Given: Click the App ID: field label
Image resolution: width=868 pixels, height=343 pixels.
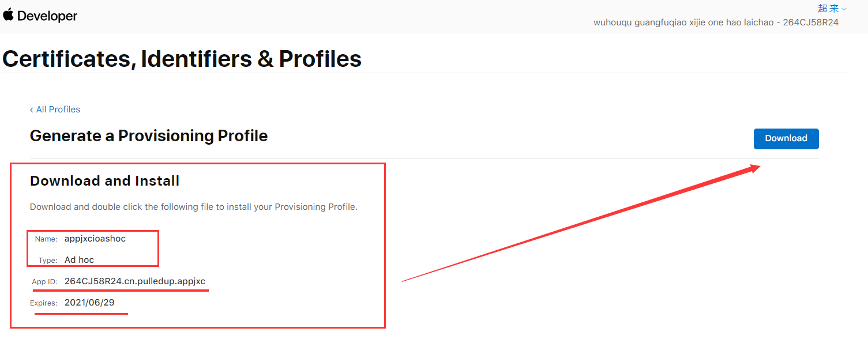Looking at the screenshot, I should (44, 282).
